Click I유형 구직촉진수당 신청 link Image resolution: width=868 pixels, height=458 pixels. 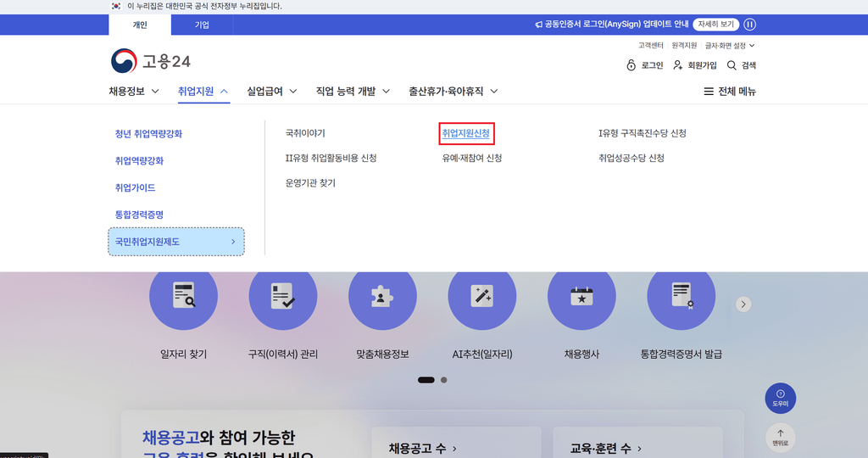pyautogui.click(x=643, y=133)
